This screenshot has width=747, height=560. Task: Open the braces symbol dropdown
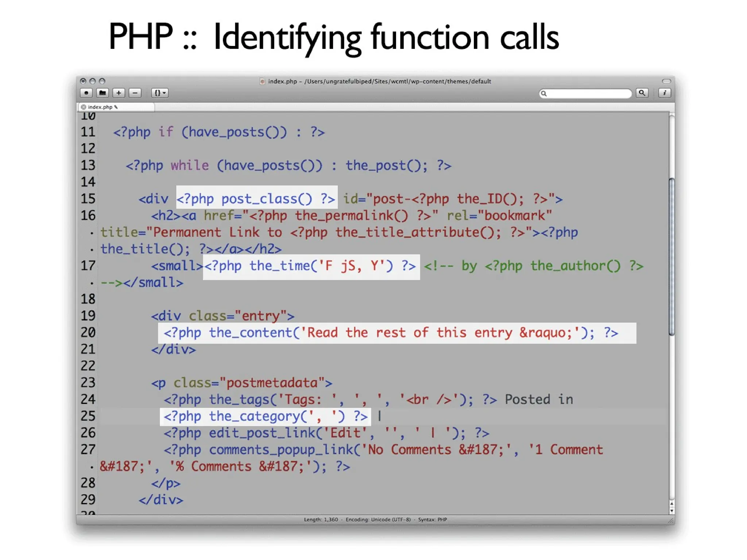pyautogui.click(x=160, y=93)
